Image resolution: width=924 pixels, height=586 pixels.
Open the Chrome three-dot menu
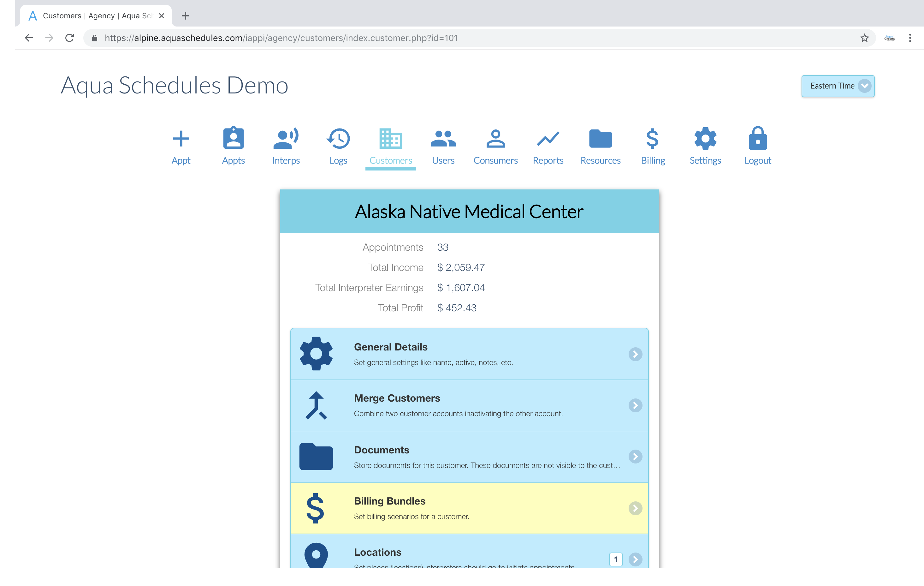coord(910,38)
